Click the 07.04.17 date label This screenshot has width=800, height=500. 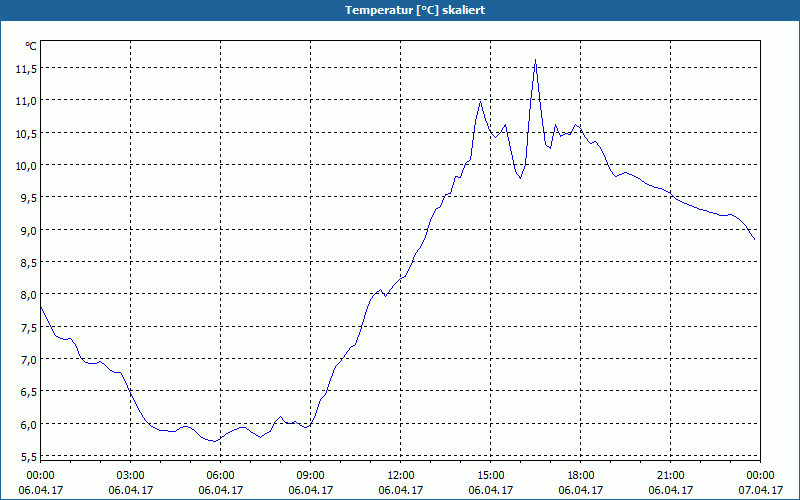pyautogui.click(x=760, y=490)
